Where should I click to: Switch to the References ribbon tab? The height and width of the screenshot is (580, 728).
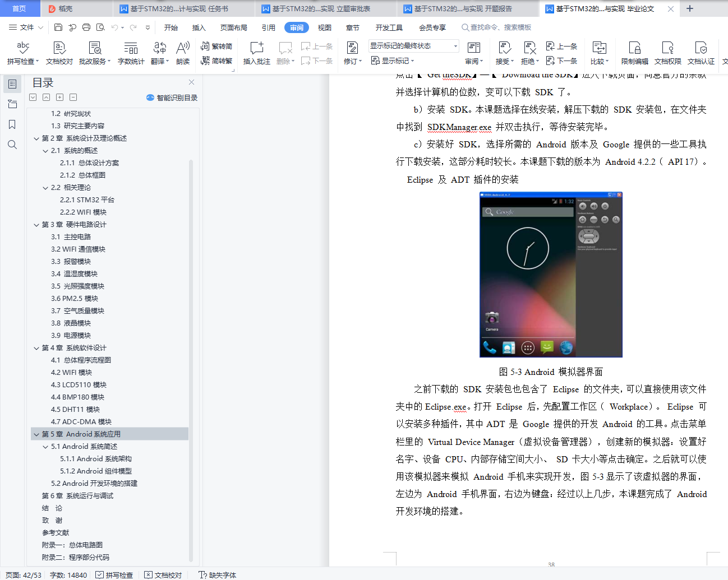click(269, 27)
